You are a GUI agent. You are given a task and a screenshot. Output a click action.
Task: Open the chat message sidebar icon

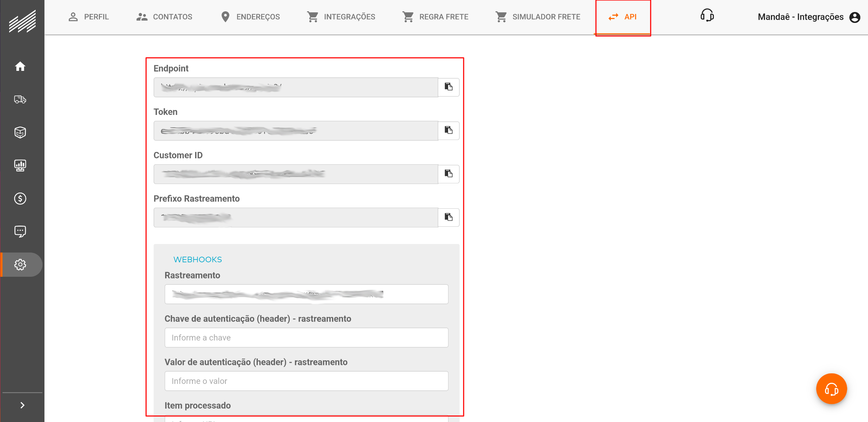click(x=20, y=232)
